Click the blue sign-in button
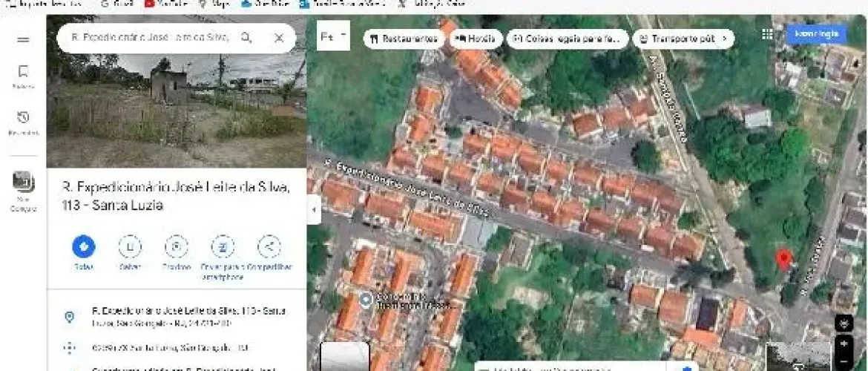The image size is (868, 371). click(x=816, y=34)
